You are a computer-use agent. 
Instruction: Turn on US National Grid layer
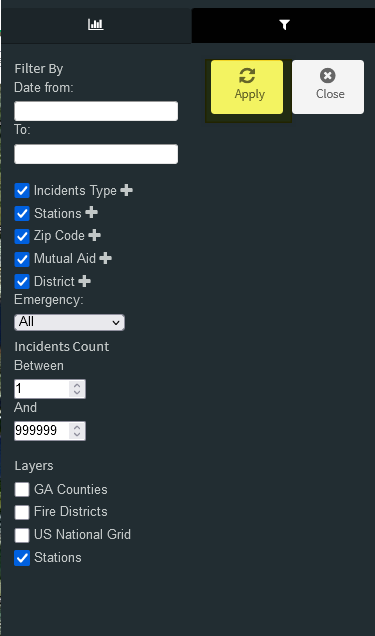pyautogui.click(x=22, y=535)
